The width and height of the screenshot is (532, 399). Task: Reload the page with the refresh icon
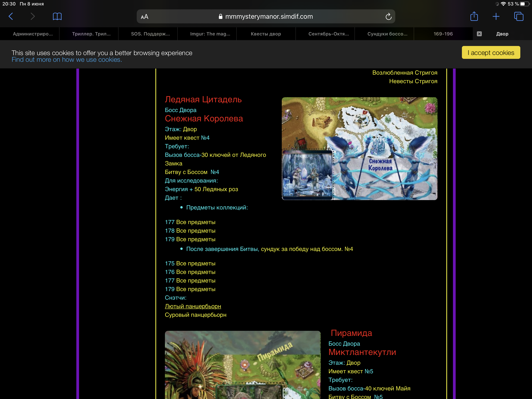click(388, 17)
